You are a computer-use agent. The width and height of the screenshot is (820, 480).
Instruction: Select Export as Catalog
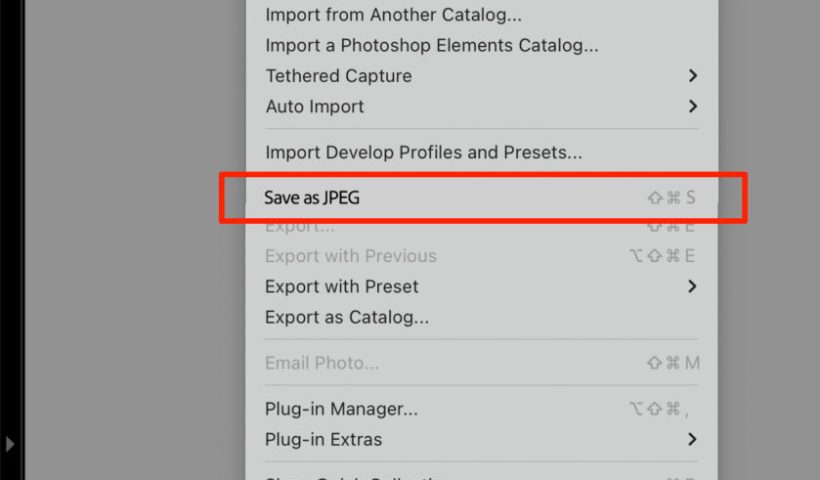[346, 318]
